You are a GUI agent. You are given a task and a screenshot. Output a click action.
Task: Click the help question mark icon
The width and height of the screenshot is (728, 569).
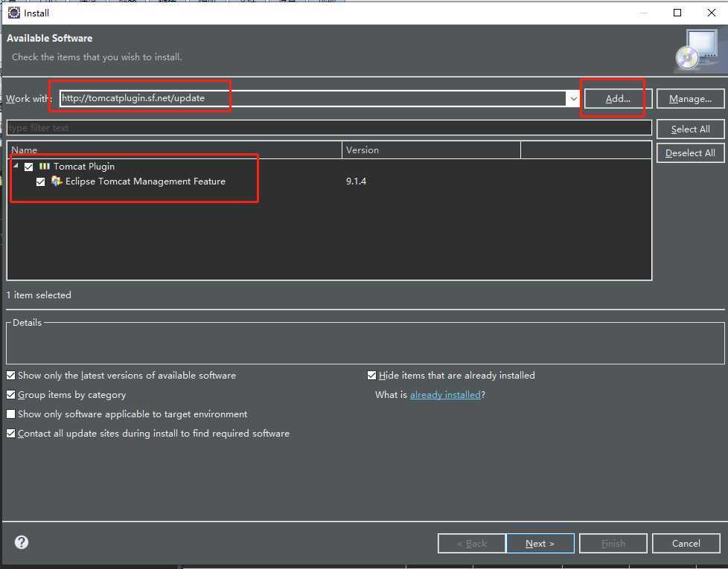click(22, 542)
